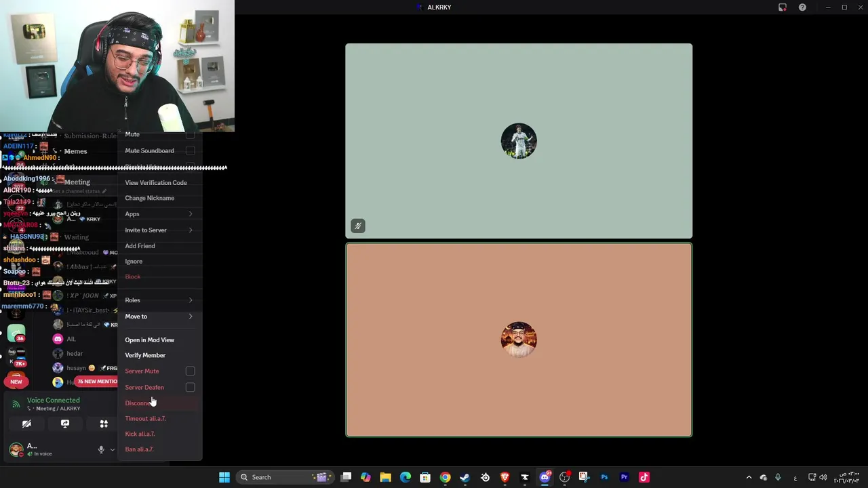Toggle Mute option in context menu
This screenshot has width=868, height=488.
[160, 134]
